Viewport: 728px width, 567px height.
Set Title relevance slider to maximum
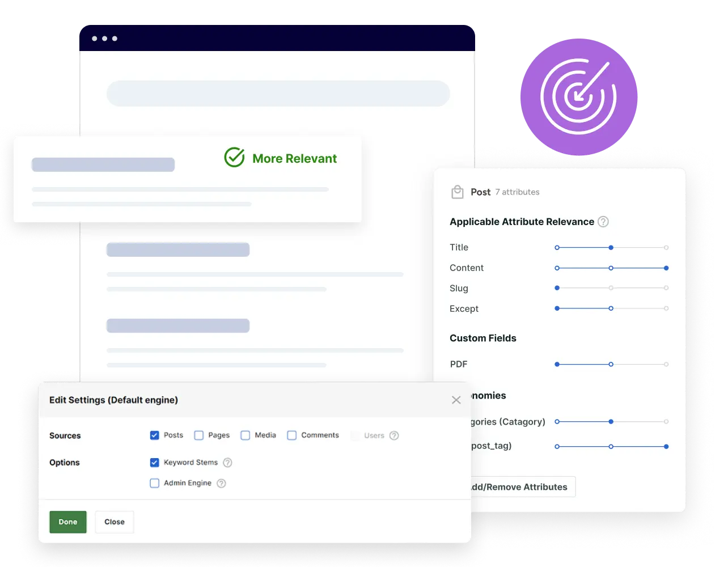click(666, 248)
